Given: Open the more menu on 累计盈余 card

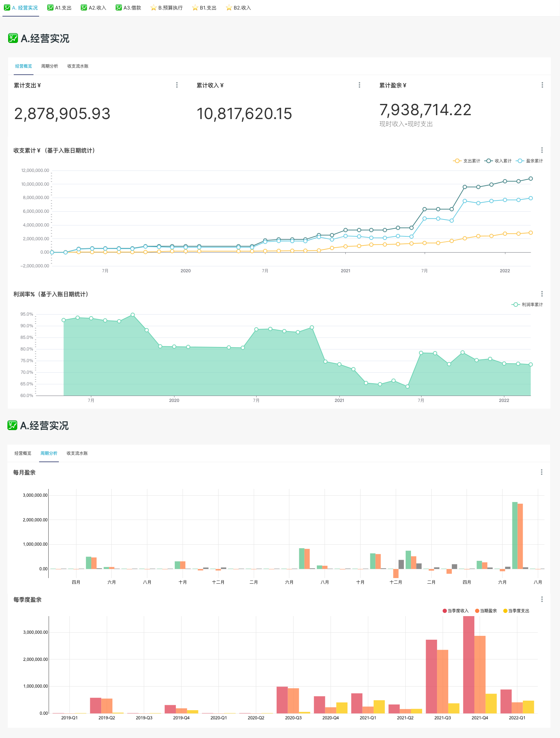Looking at the screenshot, I should [x=542, y=85].
